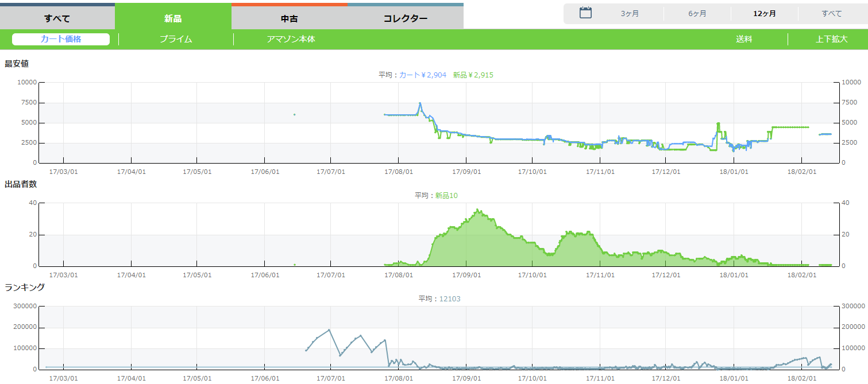Click the highest peak in 出品者数 area chart
Screen dimensions: 868x384
477,210
